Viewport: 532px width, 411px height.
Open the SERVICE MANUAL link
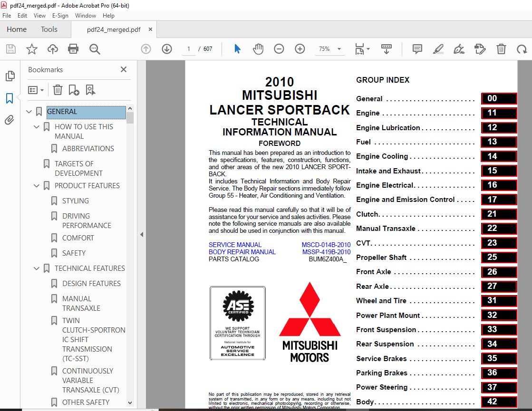(x=235, y=245)
